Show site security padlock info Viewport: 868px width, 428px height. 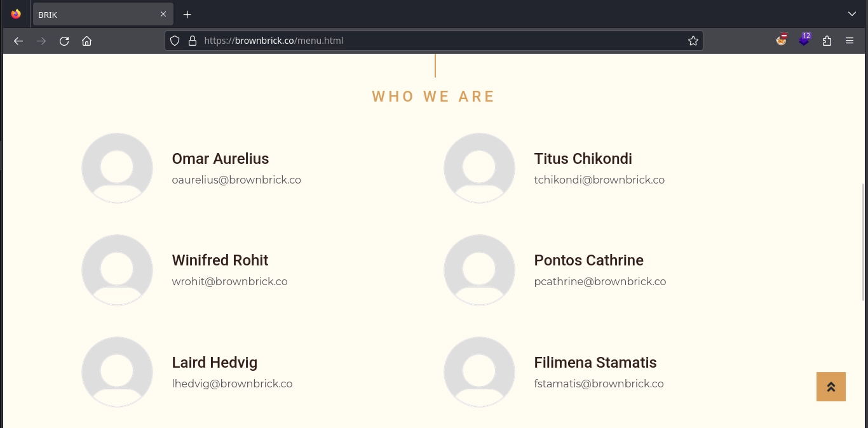[193, 41]
